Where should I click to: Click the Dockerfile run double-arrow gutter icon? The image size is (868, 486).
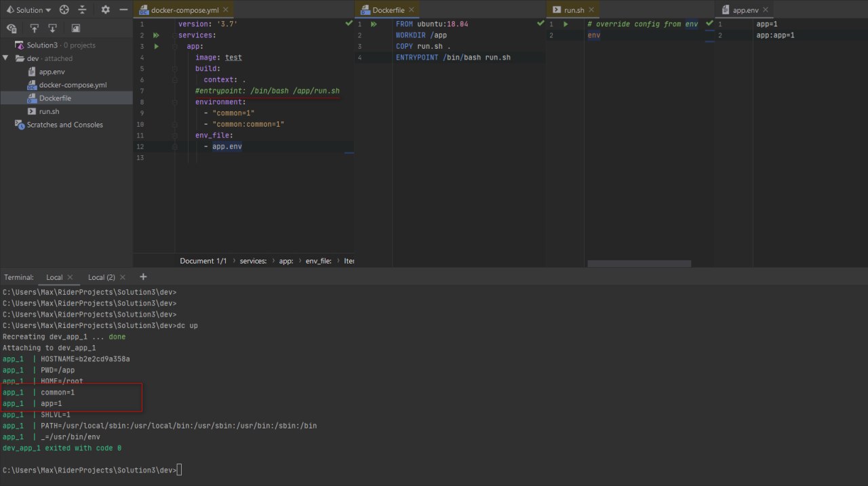coord(374,24)
